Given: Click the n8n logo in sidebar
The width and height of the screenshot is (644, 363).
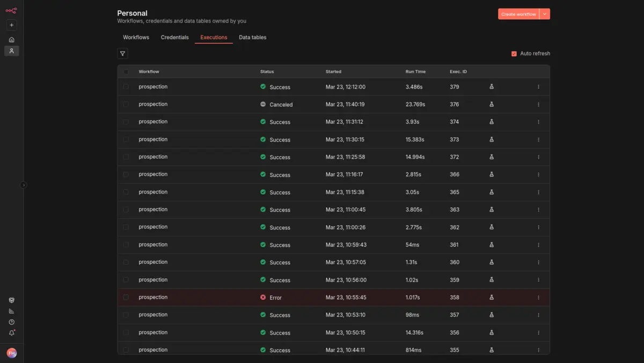Looking at the screenshot, I should coord(11,10).
